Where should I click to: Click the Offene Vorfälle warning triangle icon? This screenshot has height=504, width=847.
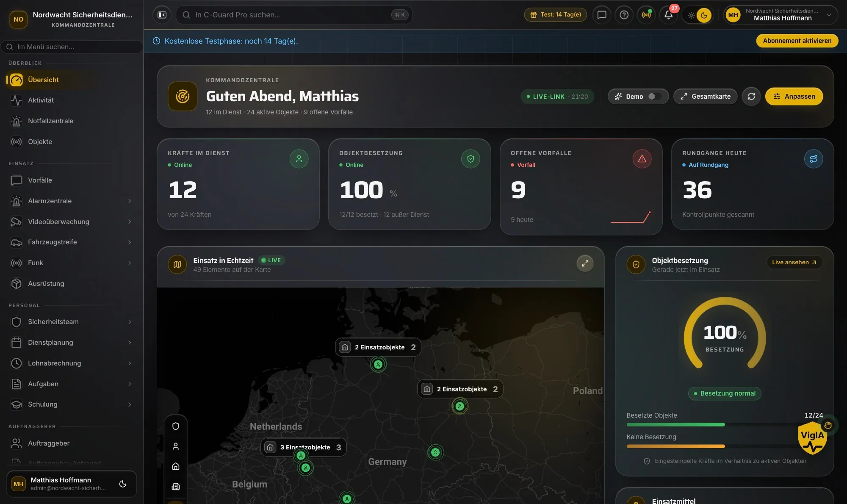click(x=642, y=159)
